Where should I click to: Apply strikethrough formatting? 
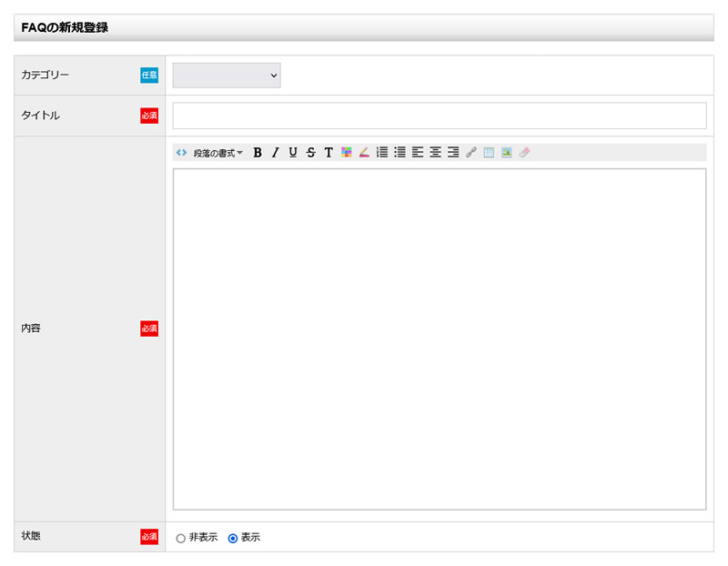[x=310, y=152]
